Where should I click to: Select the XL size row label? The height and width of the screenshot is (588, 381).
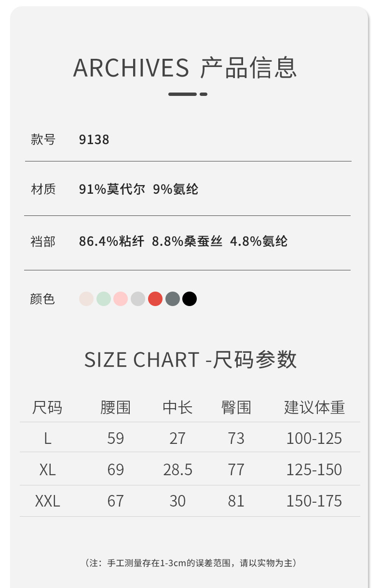point(47,469)
